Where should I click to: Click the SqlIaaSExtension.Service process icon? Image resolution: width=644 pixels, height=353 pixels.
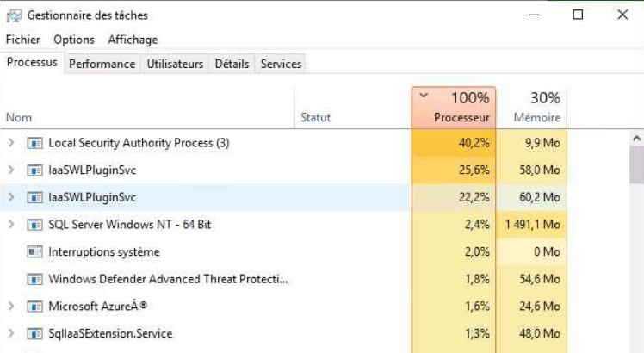coord(34,334)
